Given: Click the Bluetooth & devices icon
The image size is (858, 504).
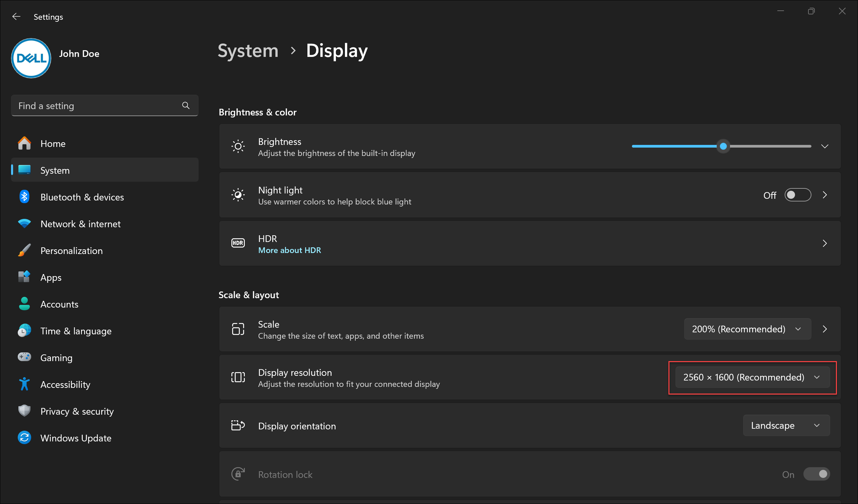Looking at the screenshot, I should (x=24, y=197).
